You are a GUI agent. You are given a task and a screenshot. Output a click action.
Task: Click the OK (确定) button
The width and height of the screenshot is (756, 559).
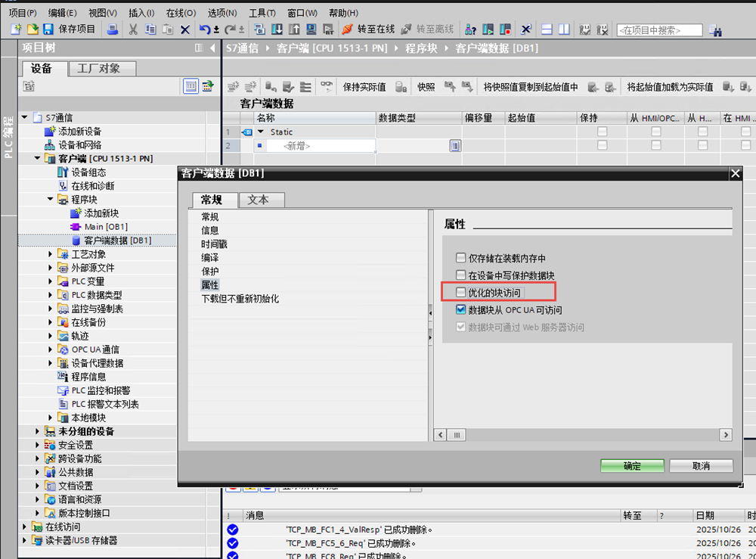pyautogui.click(x=632, y=466)
